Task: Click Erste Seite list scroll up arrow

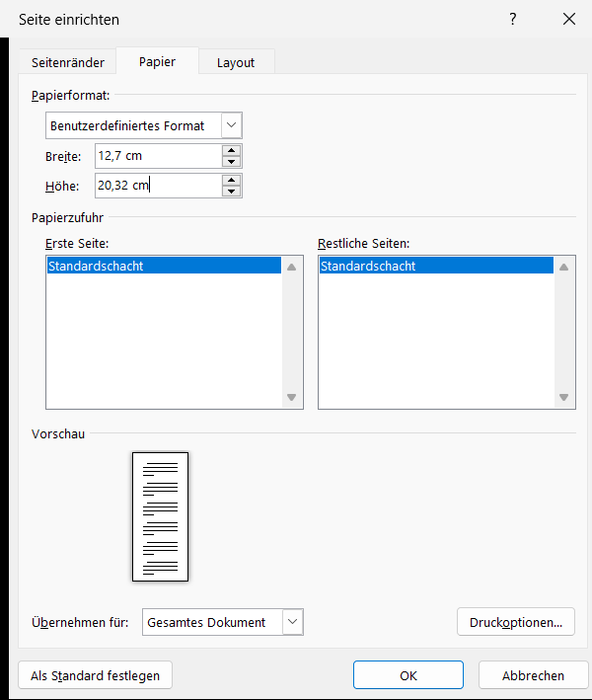Action: click(x=292, y=267)
